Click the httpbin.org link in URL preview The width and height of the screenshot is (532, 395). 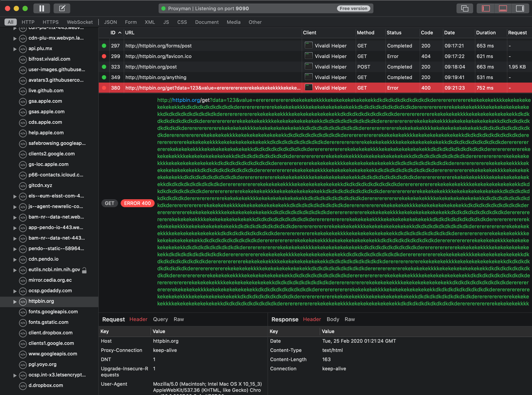click(x=186, y=100)
